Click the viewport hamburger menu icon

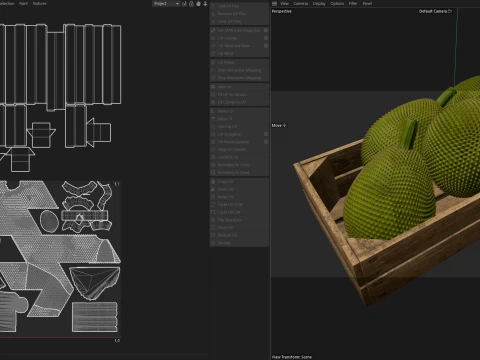coord(274,3)
